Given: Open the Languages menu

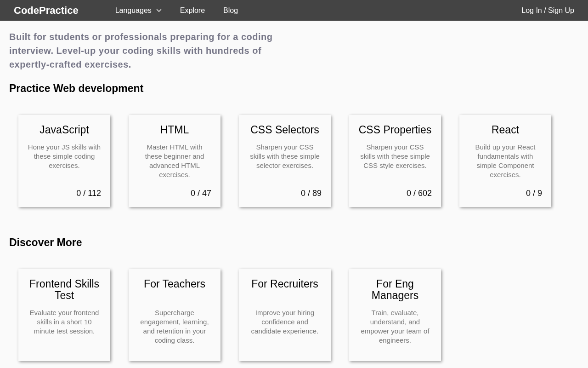Looking at the screenshot, I should click(x=133, y=11).
